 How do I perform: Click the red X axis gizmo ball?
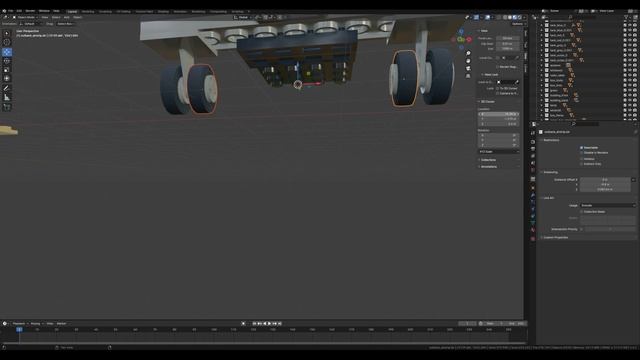tap(469, 40)
